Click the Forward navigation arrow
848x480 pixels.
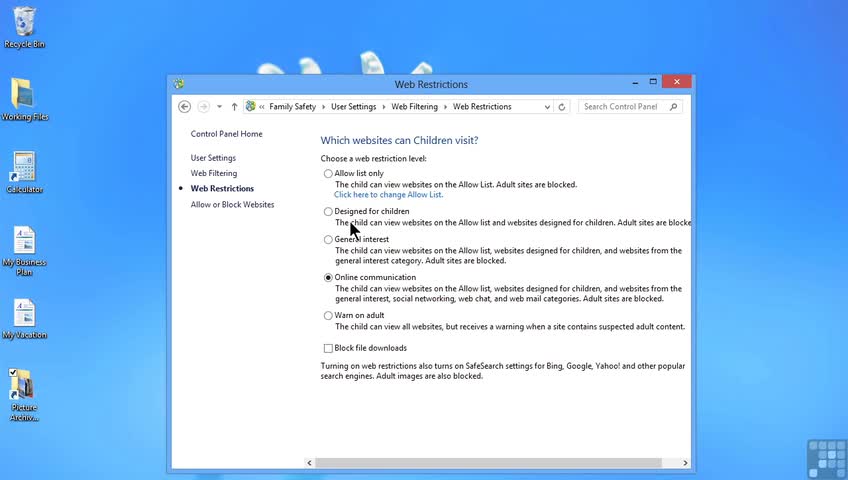tap(203, 106)
